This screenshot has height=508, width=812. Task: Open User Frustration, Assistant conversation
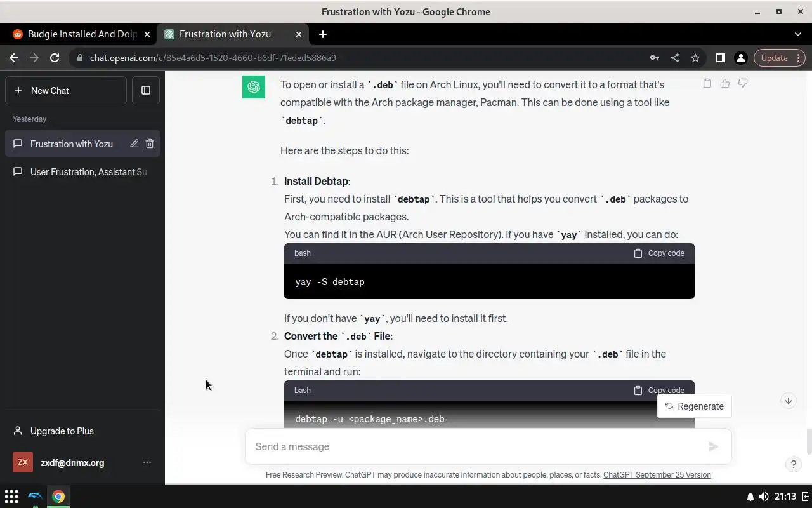[x=82, y=171]
